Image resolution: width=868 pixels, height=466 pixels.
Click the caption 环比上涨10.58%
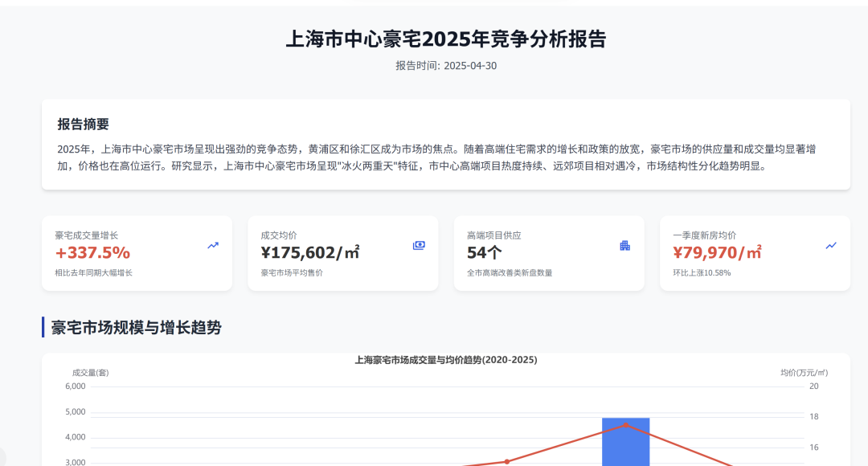pyautogui.click(x=702, y=273)
